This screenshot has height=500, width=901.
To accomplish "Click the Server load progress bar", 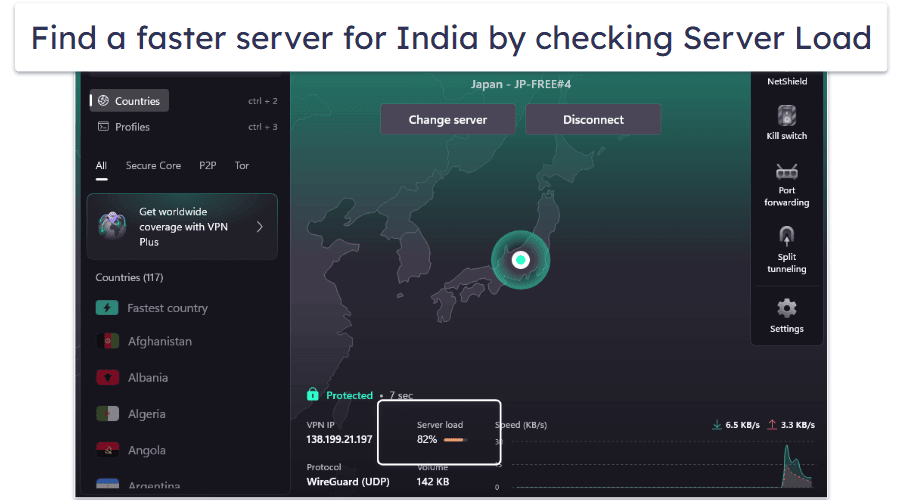I will (x=455, y=440).
